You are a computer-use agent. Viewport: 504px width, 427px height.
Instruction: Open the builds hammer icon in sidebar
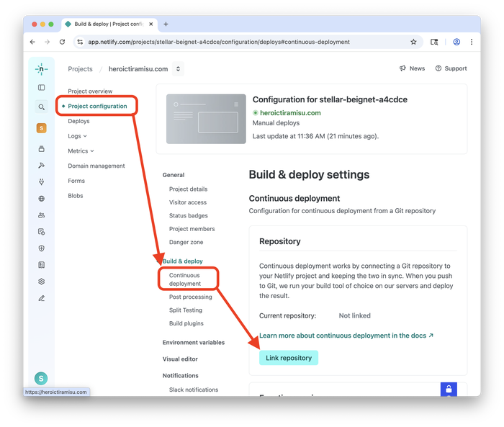[42, 166]
